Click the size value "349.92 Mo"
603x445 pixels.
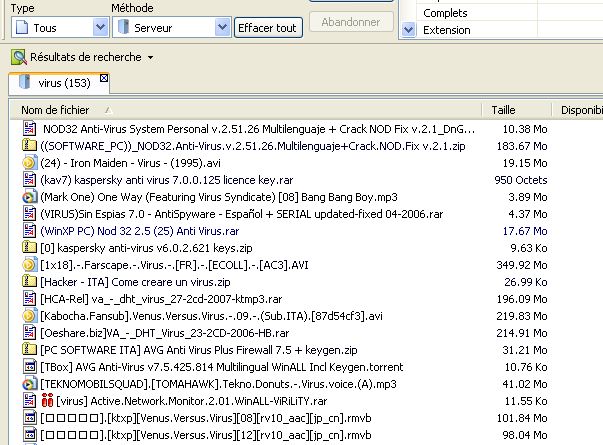[522, 265]
